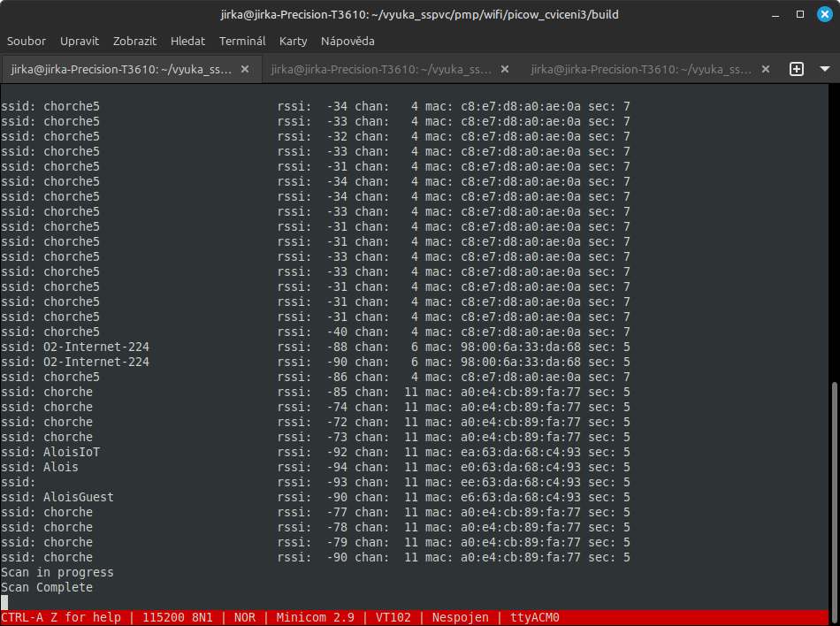
Task: Click the vertical scrollbar thumb
Action: coord(834,495)
